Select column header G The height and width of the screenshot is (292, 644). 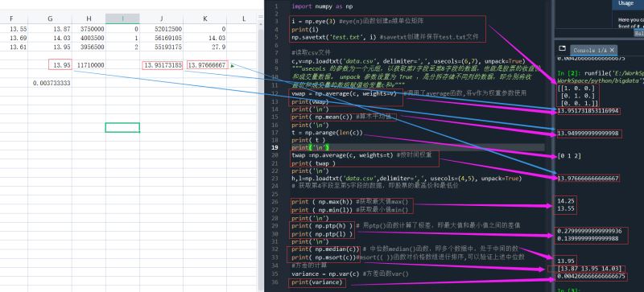pyautogui.click(x=50, y=19)
